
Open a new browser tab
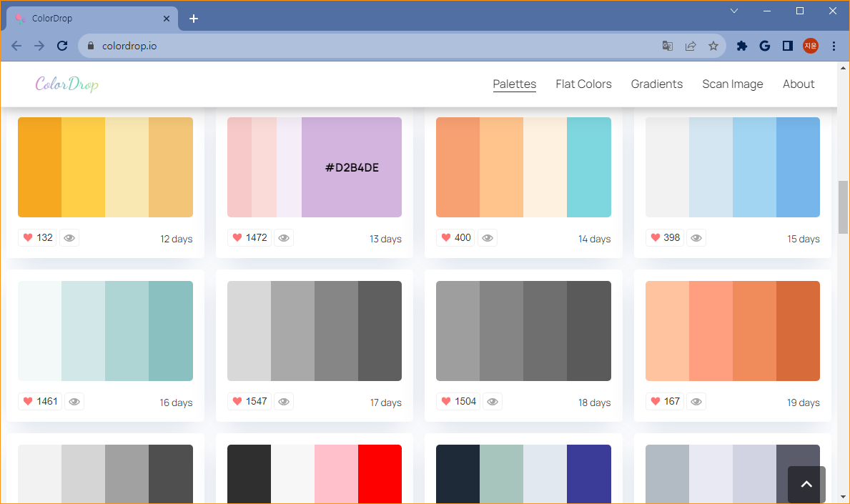coord(194,19)
